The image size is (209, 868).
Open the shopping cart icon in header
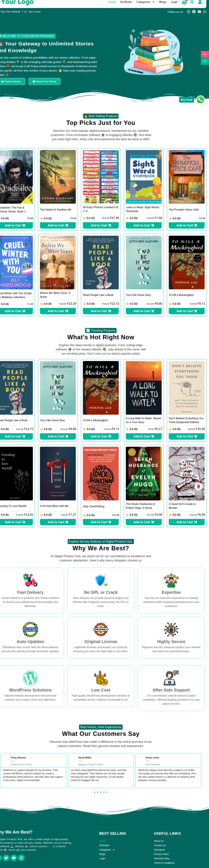184,2
